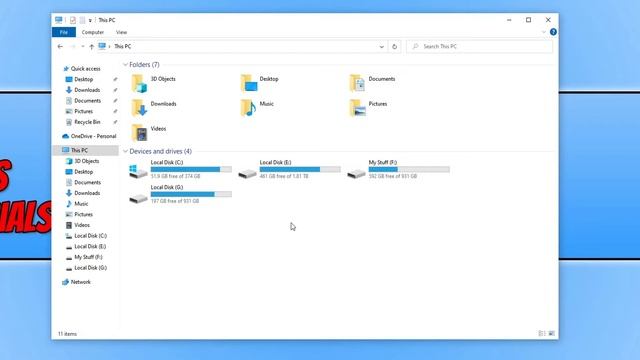
Task: Refresh the This PC view
Action: [394, 47]
